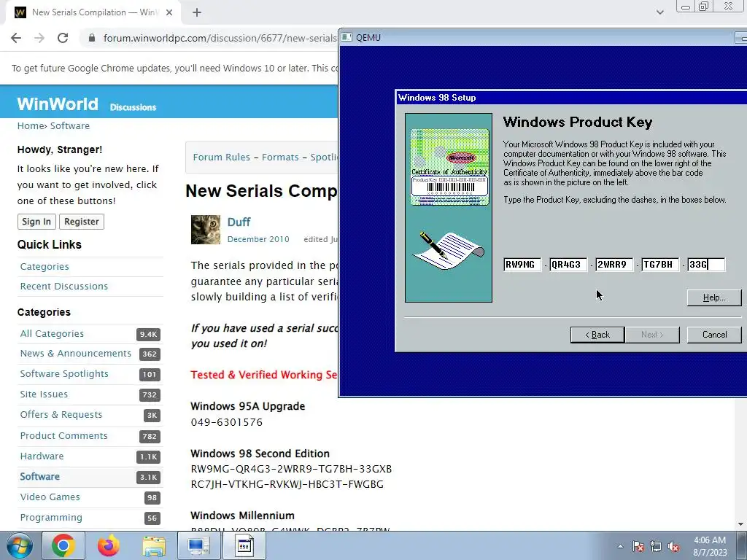Open News & Announcements category
Viewport: 747px width, 560px height.
coord(75,354)
